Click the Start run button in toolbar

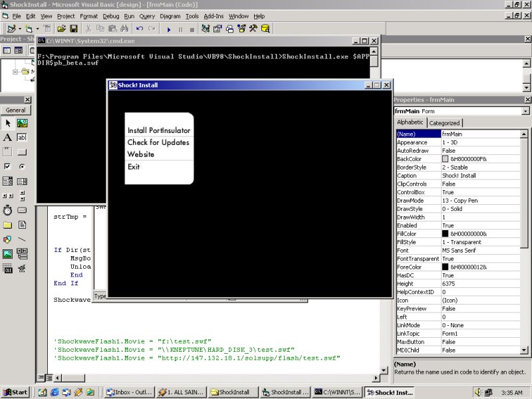[x=169, y=29]
